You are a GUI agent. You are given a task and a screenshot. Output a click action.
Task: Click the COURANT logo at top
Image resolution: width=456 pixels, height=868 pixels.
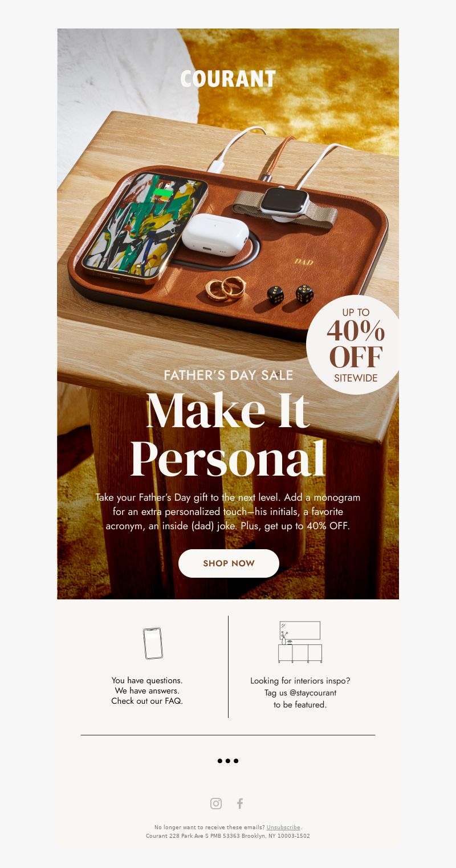[x=228, y=79]
